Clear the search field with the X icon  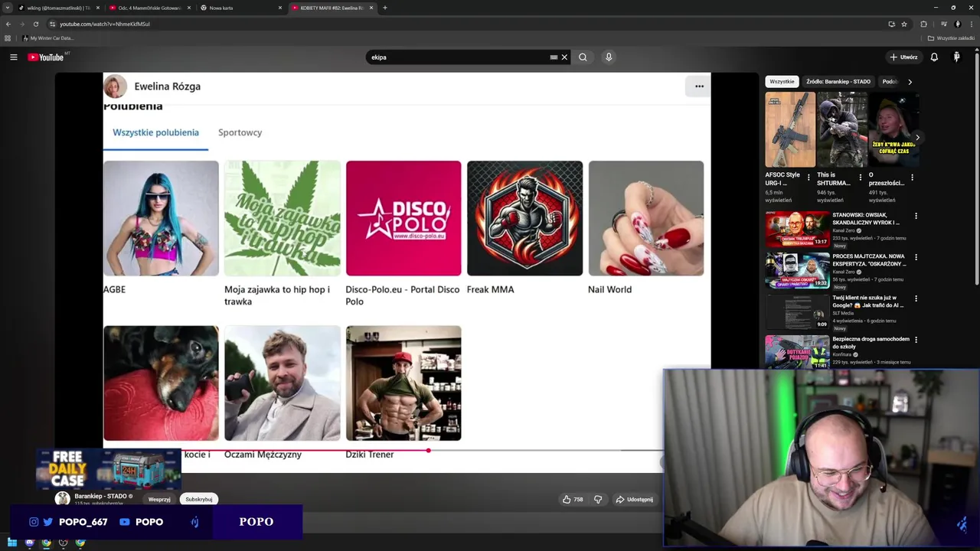coord(564,57)
